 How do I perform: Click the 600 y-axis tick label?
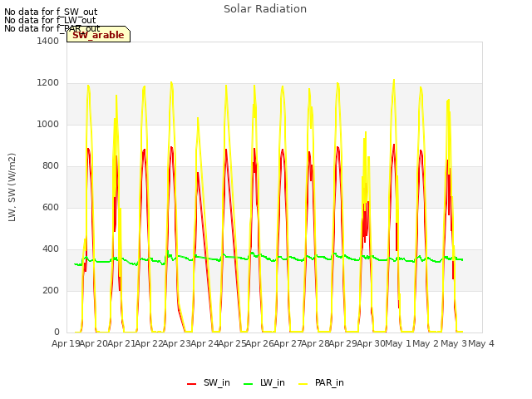(x=51, y=207)
